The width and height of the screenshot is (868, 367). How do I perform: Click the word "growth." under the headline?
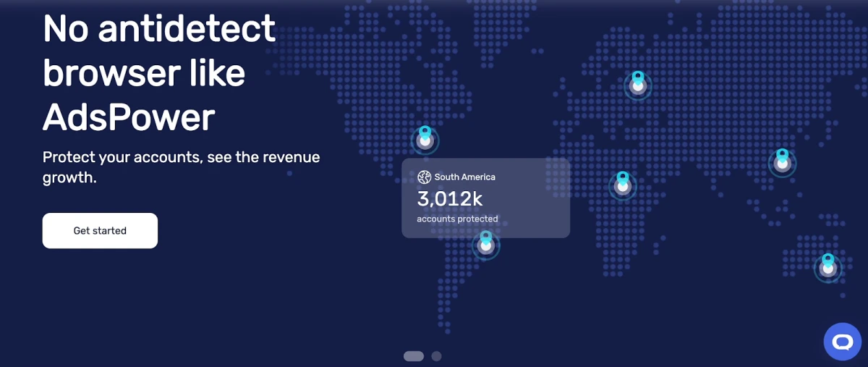[69, 177]
